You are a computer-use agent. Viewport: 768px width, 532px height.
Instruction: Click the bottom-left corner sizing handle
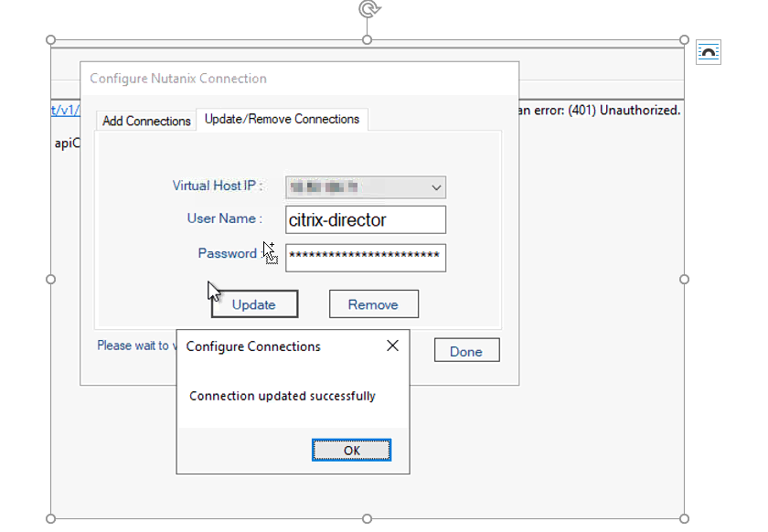tap(50, 519)
